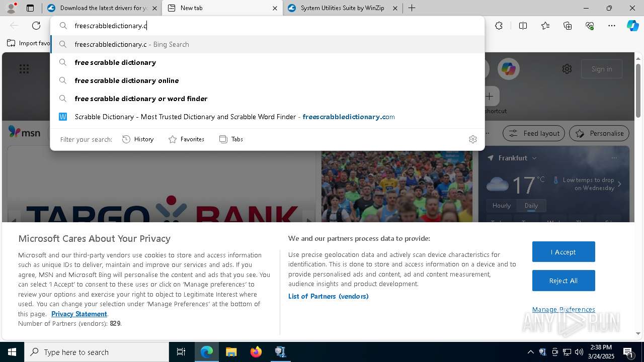Open the Favorites star icon in toolbar
Viewport: 644px width, 362px height.
pyautogui.click(x=545, y=26)
